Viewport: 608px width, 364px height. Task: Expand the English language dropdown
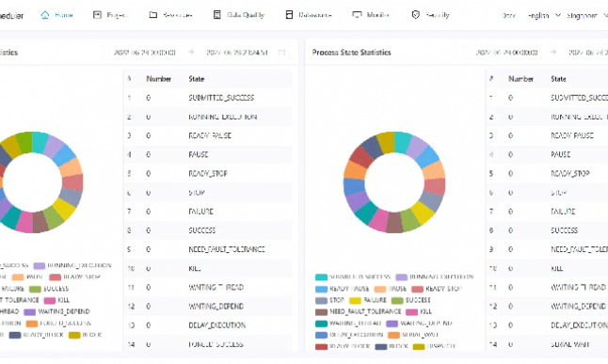click(x=544, y=15)
